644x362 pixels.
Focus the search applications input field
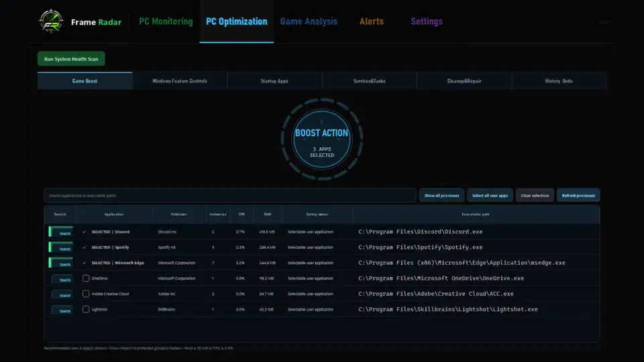click(x=230, y=195)
